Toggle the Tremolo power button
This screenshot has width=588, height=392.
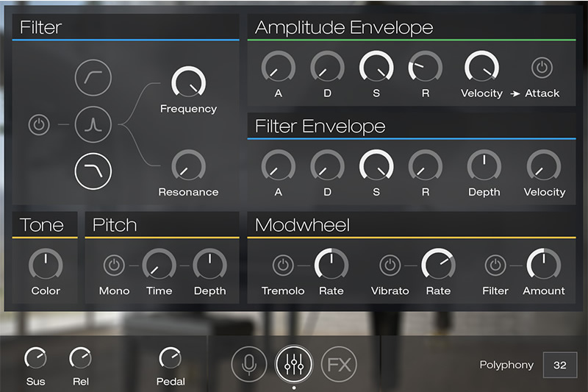283,266
